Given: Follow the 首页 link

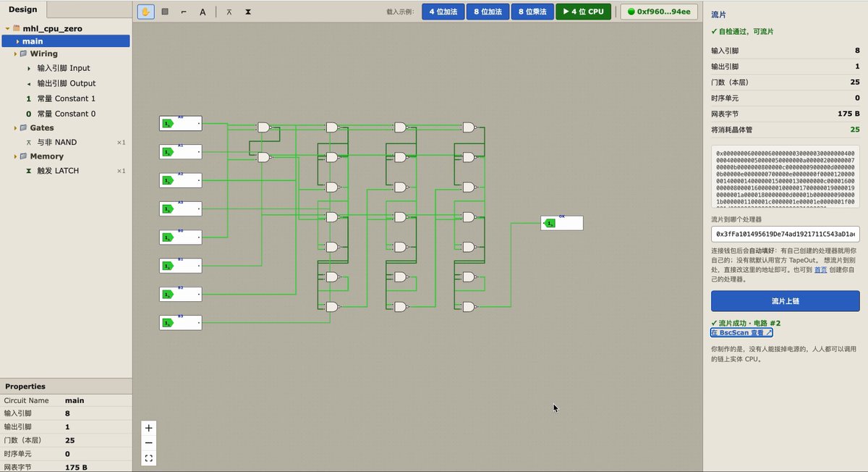Looking at the screenshot, I should (820, 269).
